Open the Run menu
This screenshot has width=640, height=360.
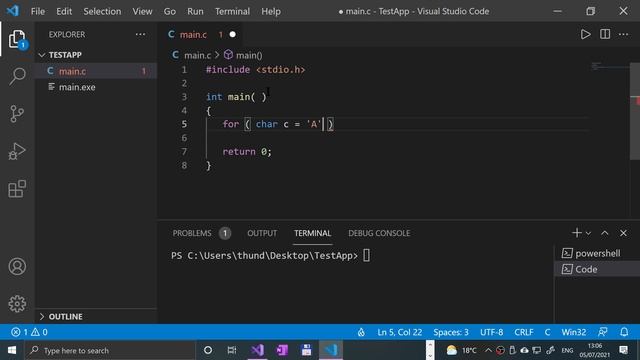coord(195,11)
